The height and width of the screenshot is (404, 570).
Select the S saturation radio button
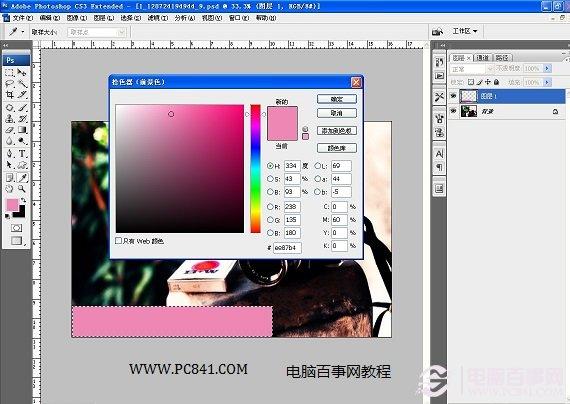tap(270, 179)
